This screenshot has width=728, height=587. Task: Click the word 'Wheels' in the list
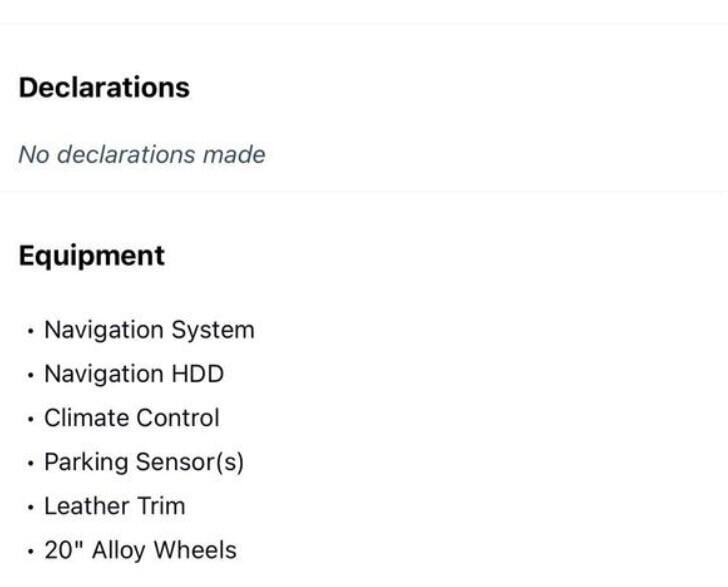coord(195,550)
